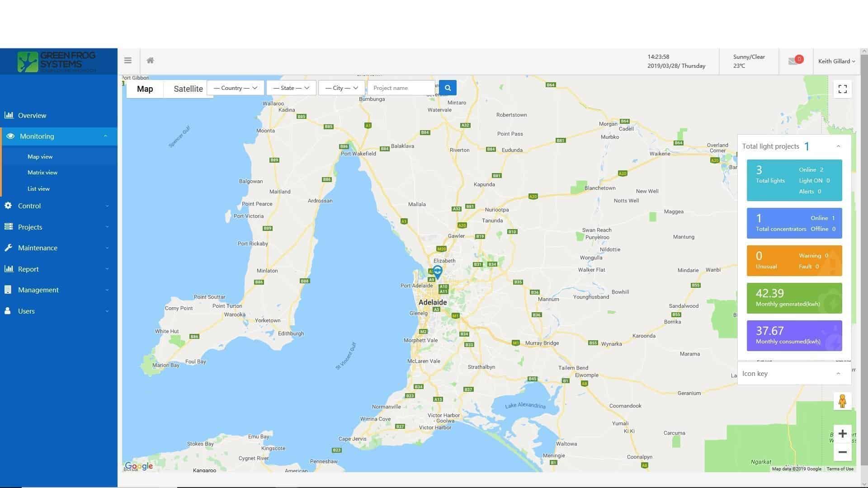Click the hamburger menu icon
This screenshot has width=868, height=488.
click(x=128, y=61)
